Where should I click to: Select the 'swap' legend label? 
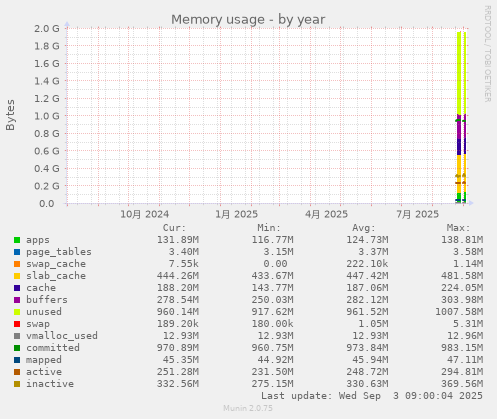coord(38,324)
